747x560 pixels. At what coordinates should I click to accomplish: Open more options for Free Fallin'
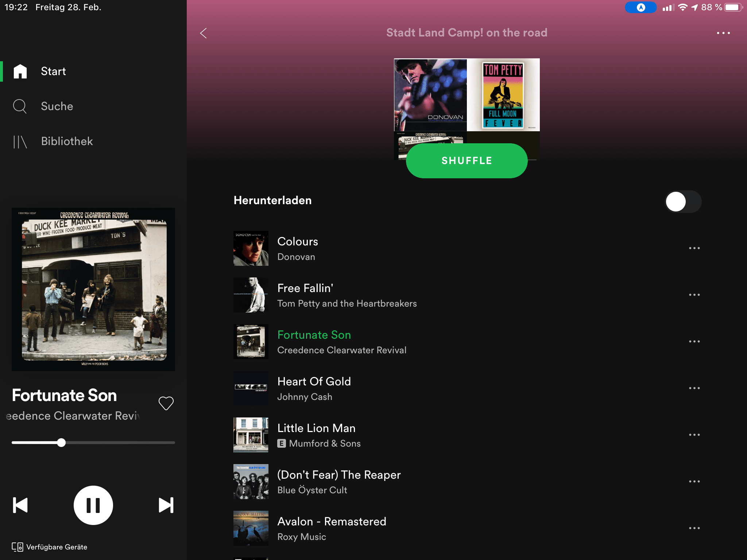(x=694, y=295)
